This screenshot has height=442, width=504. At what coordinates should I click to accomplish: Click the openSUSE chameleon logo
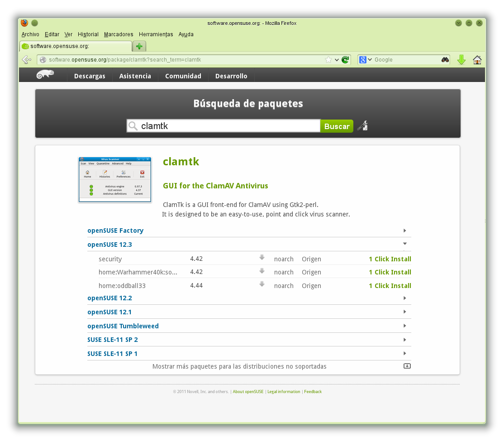click(x=45, y=74)
